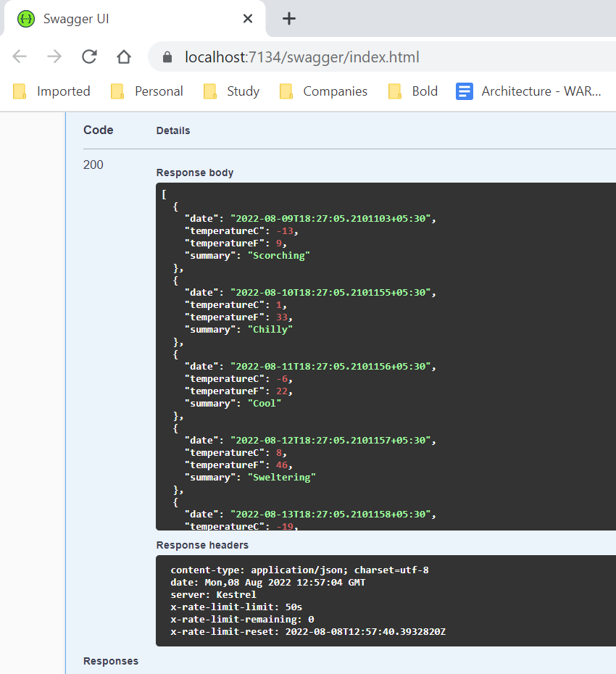Open the Study bookmarks folder
Image resolution: width=616 pixels, height=674 pixels.
(232, 91)
